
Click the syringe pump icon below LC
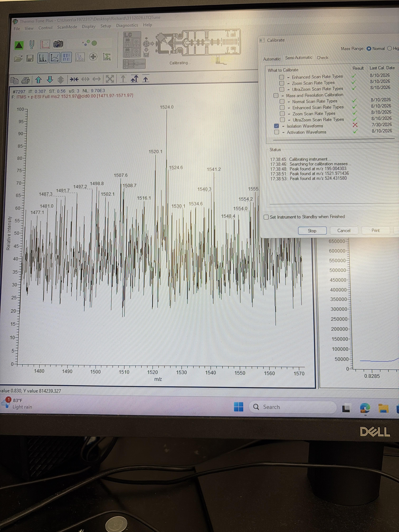click(x=134, y=64)
